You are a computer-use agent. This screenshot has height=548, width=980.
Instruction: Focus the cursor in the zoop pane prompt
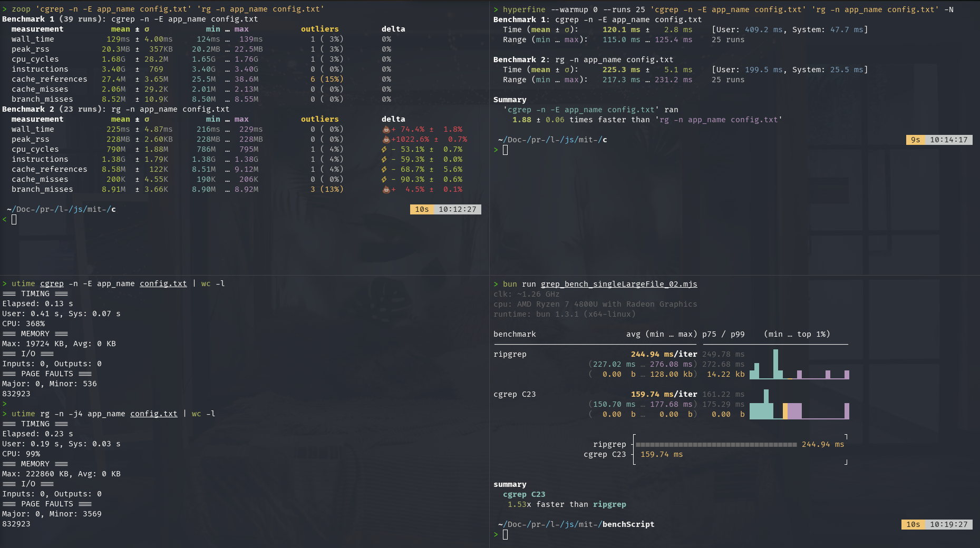point(14,220)
